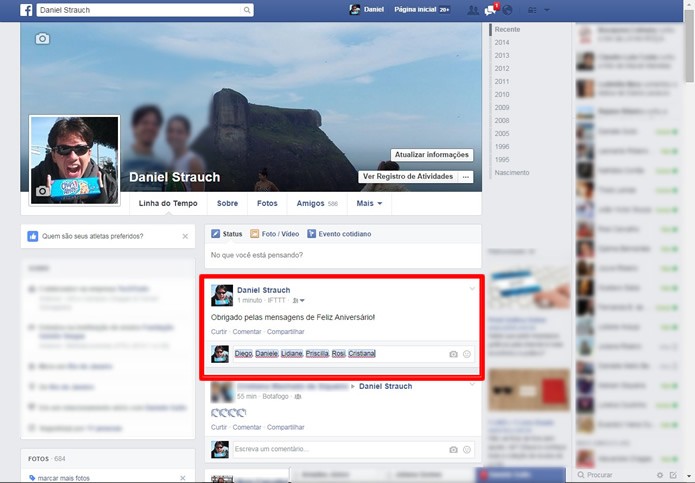
Task: Open privacy shortcuts lock icon
Action: click(532, 10)
